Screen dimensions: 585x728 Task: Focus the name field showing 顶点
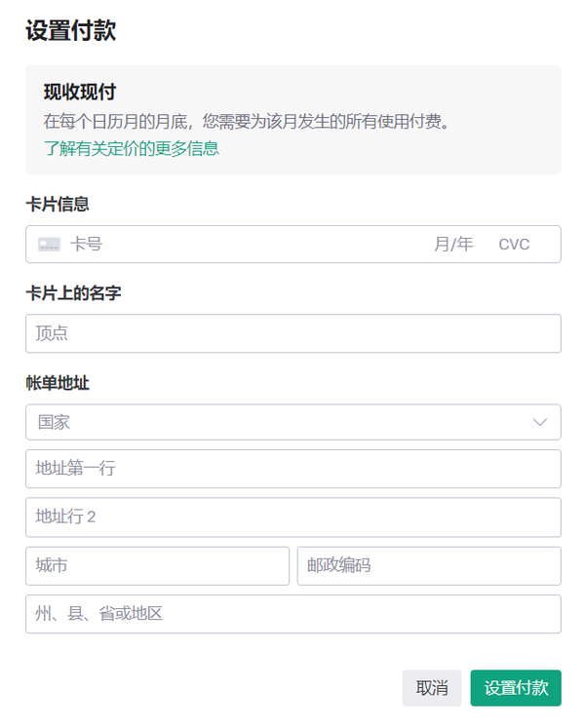292,333
